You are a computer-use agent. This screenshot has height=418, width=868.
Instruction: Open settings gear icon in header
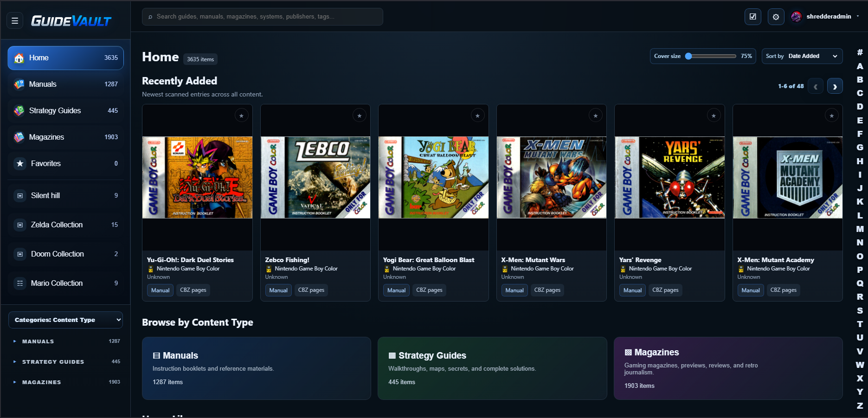coord(776,17)
